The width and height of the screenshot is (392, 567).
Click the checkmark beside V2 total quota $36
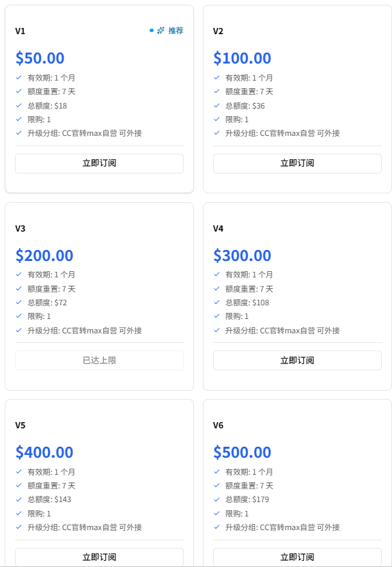216,106
